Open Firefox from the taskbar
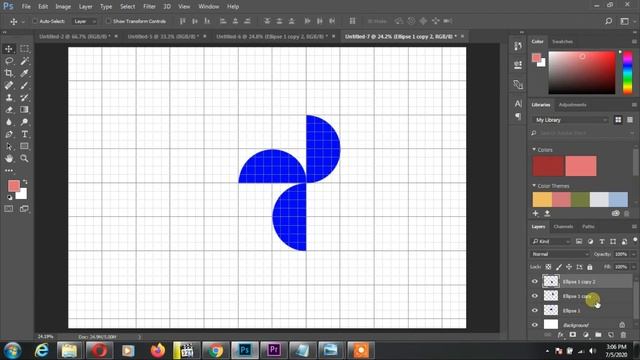 158,350
